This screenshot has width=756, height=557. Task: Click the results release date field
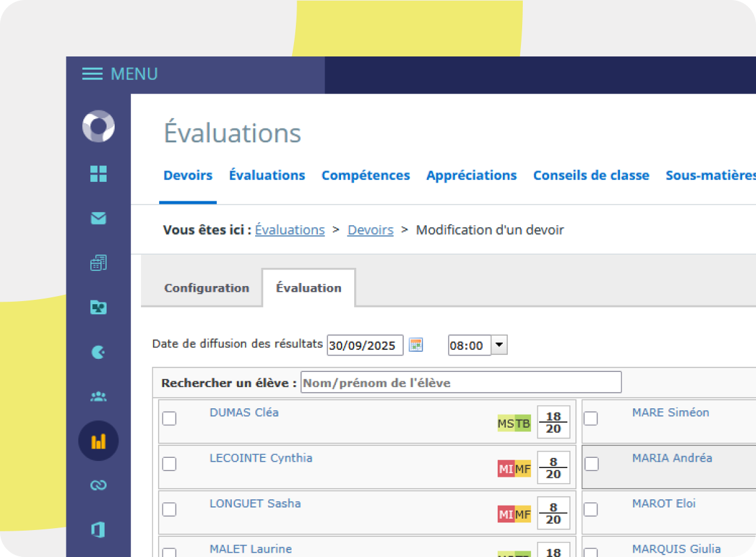[365, 346]
